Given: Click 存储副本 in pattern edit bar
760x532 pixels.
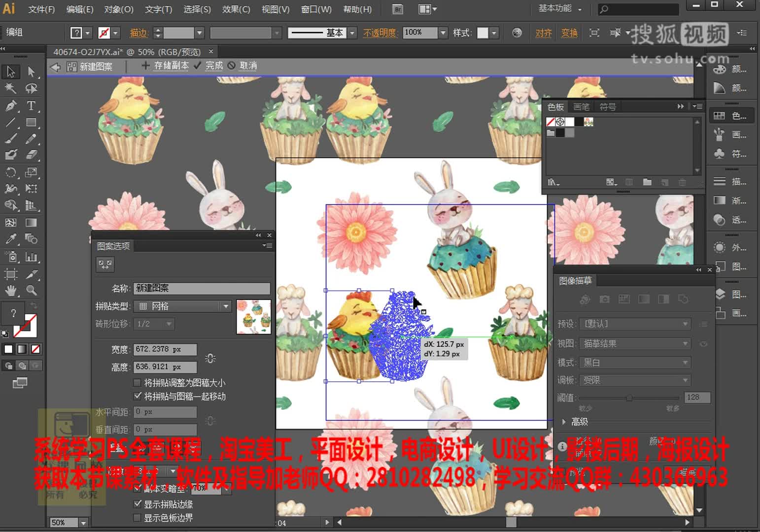Looking at the screenshot, I should 171,66.
